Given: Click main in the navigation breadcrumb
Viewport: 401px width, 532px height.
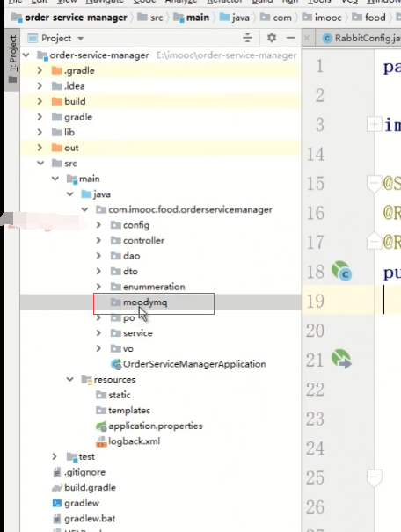Looking at the screenshot, I should tap(198, 18).
